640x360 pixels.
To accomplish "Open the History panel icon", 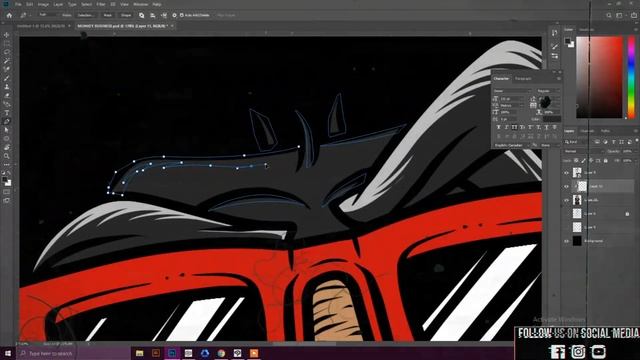I will [x=554, y=33].
